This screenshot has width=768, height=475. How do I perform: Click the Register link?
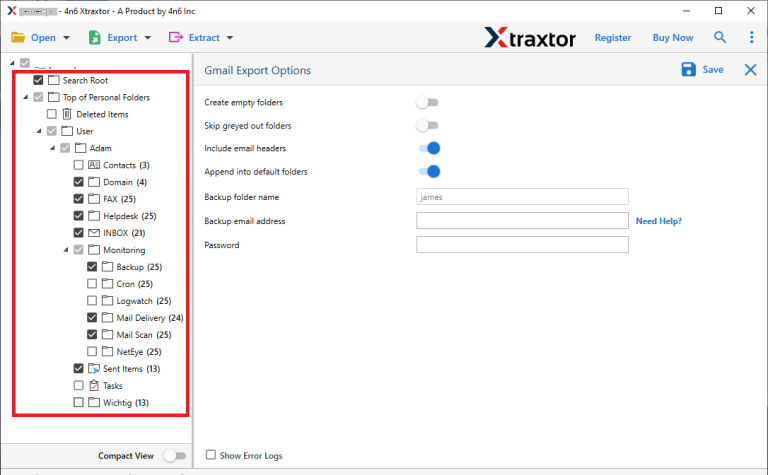[613, 38]
